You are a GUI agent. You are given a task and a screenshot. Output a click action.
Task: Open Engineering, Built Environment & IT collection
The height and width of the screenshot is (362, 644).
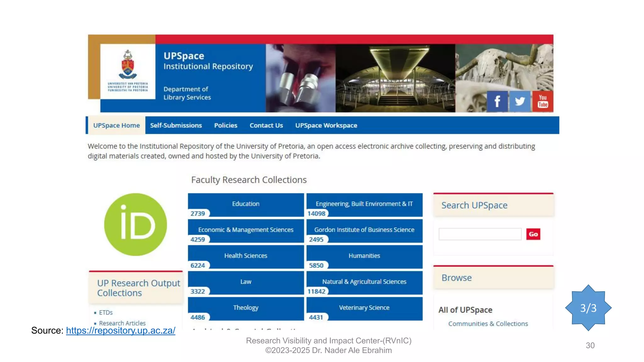pyautogui.click(x=364, y=204)
